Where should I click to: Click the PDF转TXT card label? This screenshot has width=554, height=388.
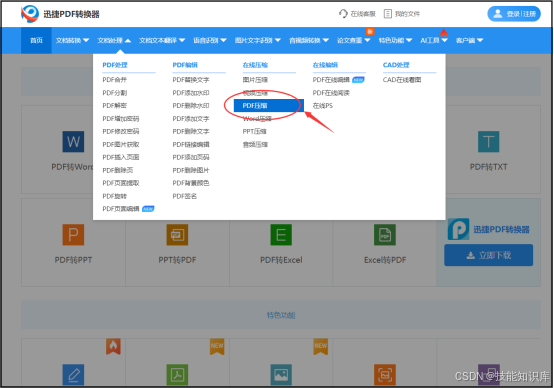coord(488,167)
